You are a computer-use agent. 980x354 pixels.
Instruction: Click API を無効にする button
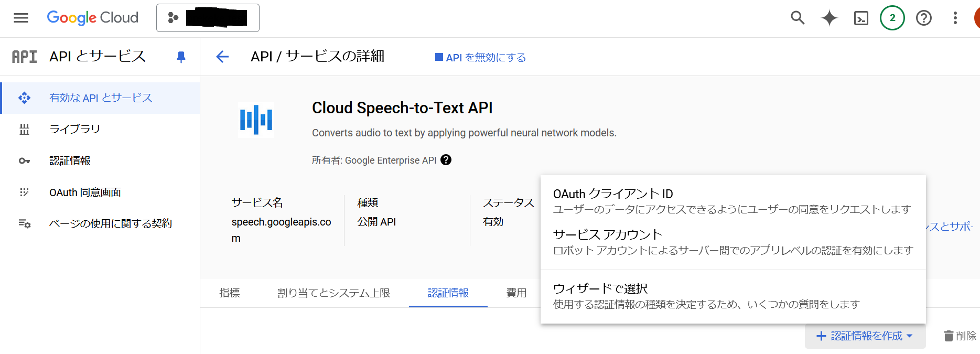(480, 58)
